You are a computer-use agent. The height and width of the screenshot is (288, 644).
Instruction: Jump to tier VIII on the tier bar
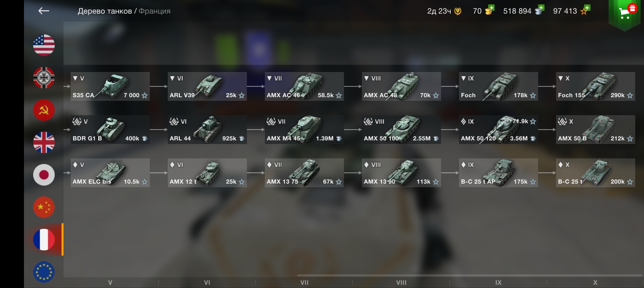coord(401,282)
